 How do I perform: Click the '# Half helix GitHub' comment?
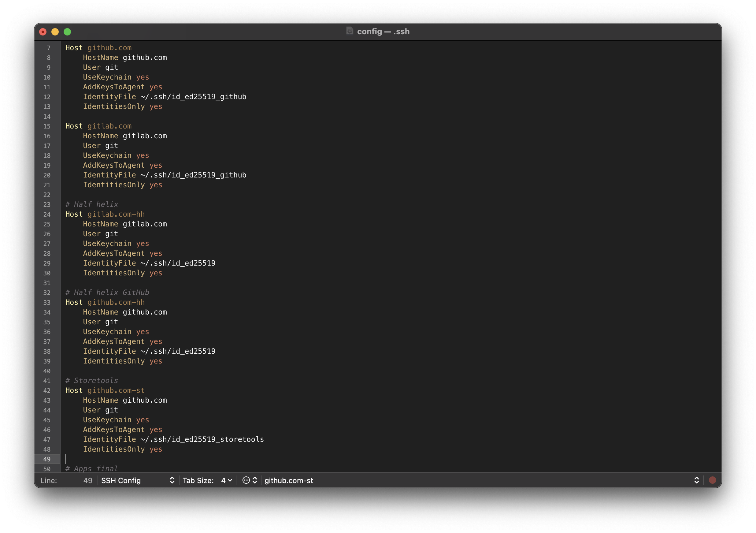tap(107, 293)
